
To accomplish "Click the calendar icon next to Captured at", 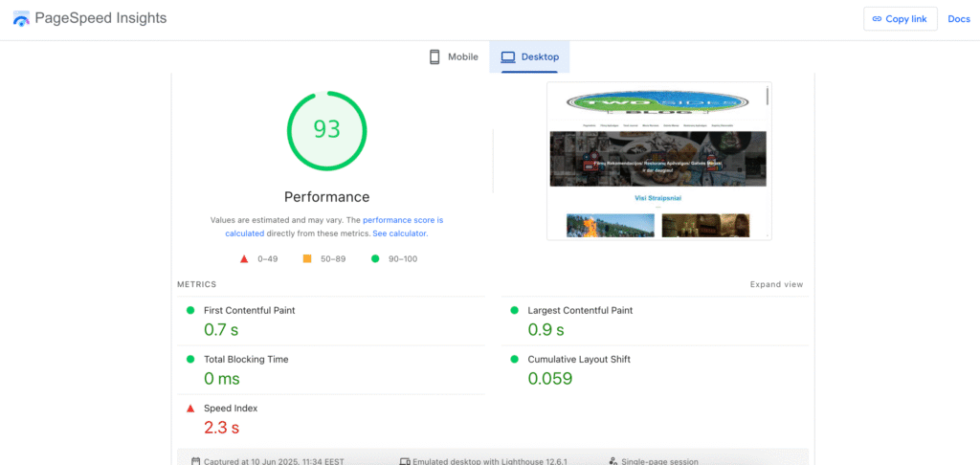I will tap(195, 461).
